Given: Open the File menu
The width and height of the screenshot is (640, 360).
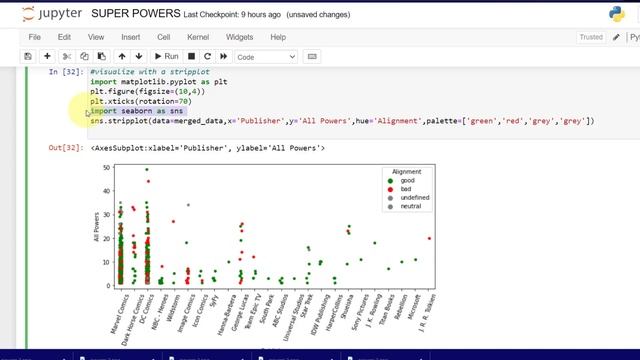Looking at the screenshot, I should pos(35,37).
